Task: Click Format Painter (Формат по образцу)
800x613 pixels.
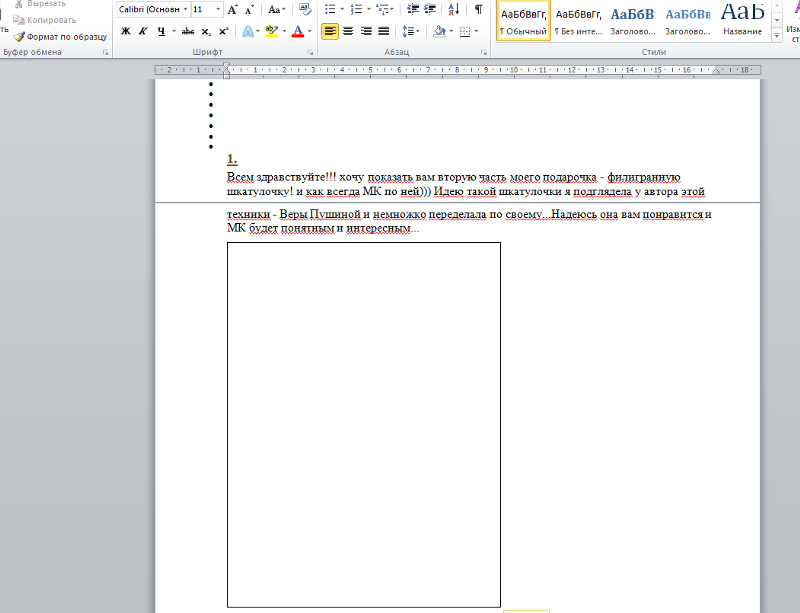Action: point(60,37)
